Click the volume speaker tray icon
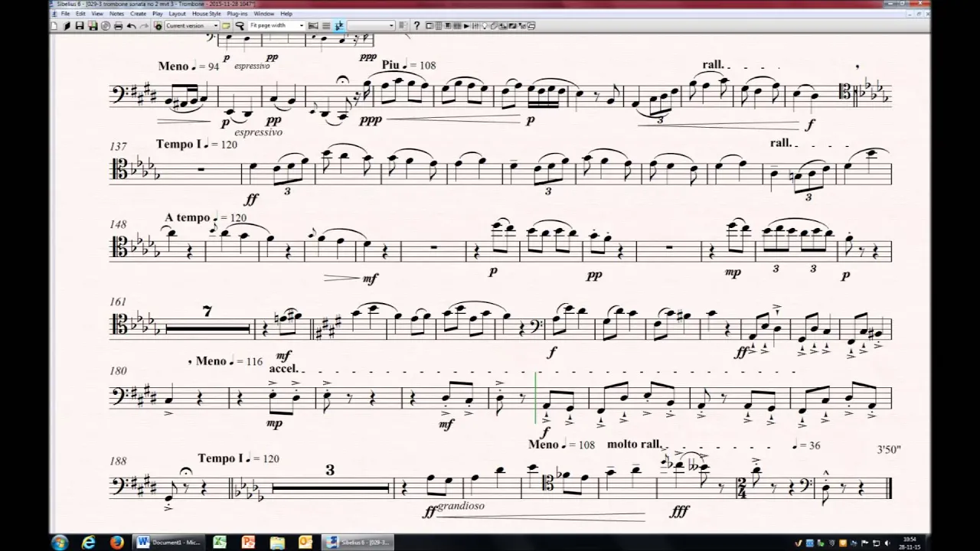 (x=887, y=543)
